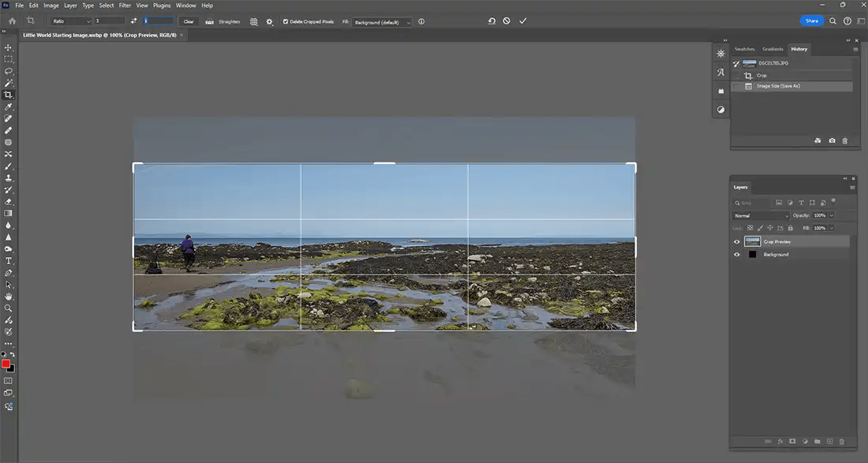Click the Share button
The image size is (868, 463).
[x=811, y=21]
